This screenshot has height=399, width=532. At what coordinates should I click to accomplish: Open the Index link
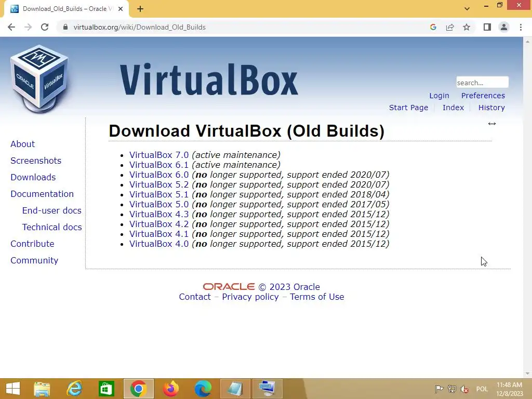pyautogui.click(x=453, y=108)
